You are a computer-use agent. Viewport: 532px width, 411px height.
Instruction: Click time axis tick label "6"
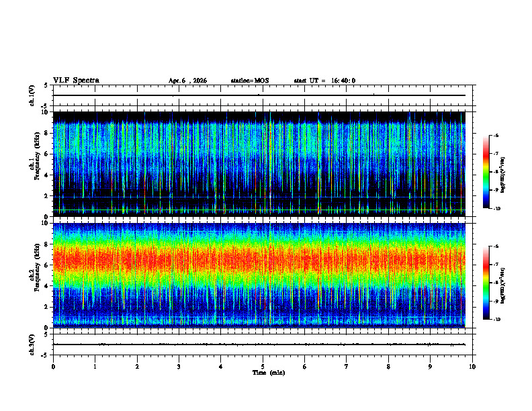pyautogui.click(x=305, y=367)
